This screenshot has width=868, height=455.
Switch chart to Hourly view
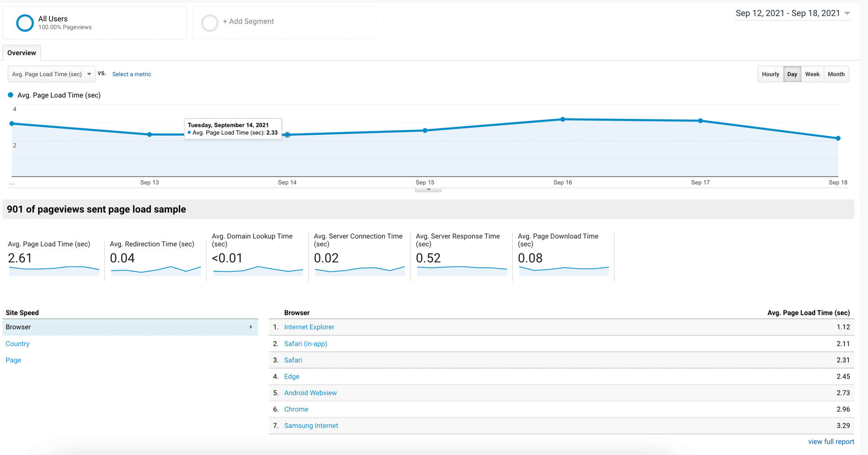(770, 74)
